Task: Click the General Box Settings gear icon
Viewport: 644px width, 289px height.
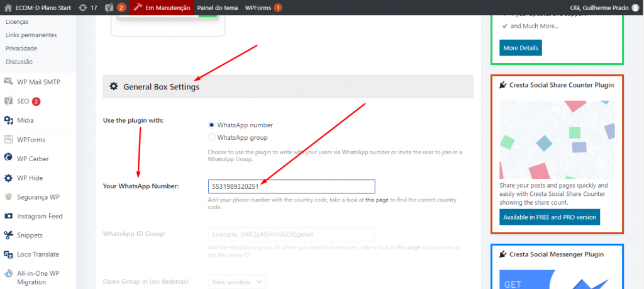Action: (x=113, y=87)
